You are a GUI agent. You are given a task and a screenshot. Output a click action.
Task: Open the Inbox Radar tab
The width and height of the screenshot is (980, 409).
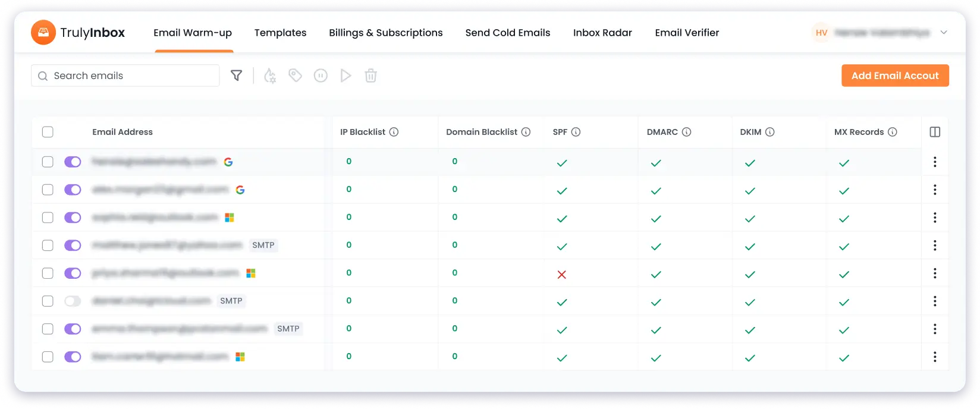[x=602, y=33]
